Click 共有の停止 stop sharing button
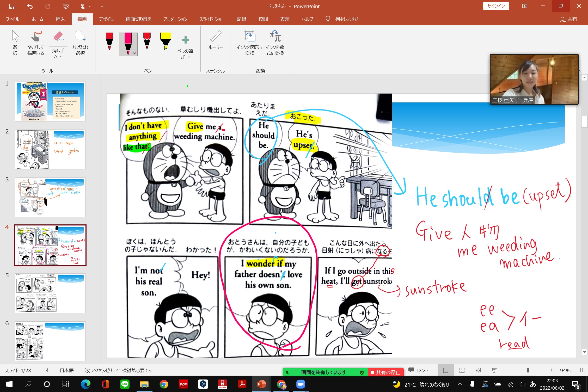Image resolution: width=588 pixels, height=392 pixels. 385,372
